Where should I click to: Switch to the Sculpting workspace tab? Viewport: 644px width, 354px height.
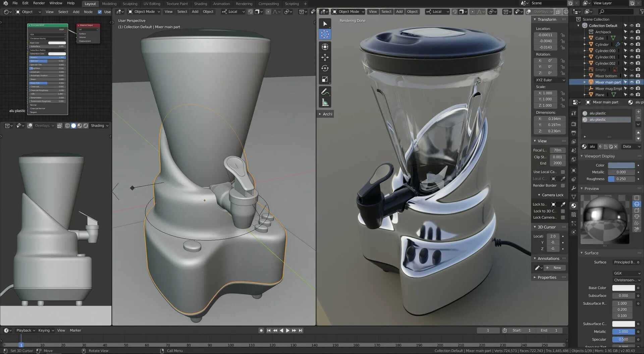pos(130,4)
